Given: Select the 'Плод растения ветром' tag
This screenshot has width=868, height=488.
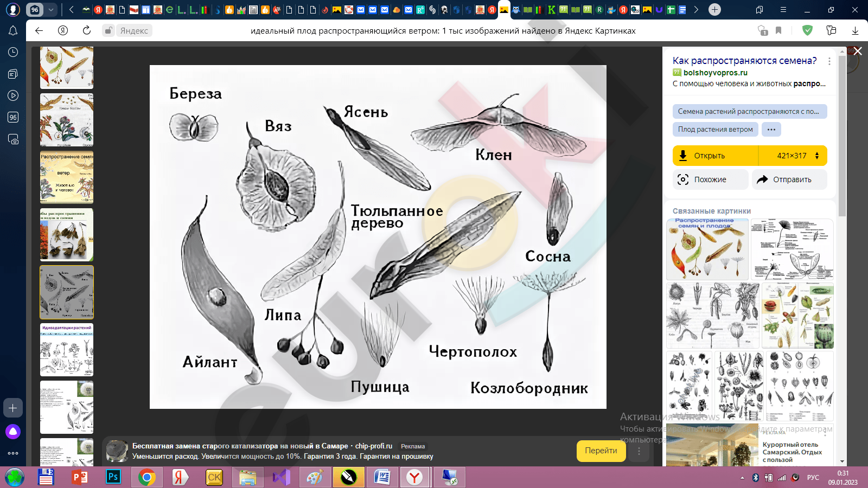Looking at the screenshot, I should pos(715,129).
